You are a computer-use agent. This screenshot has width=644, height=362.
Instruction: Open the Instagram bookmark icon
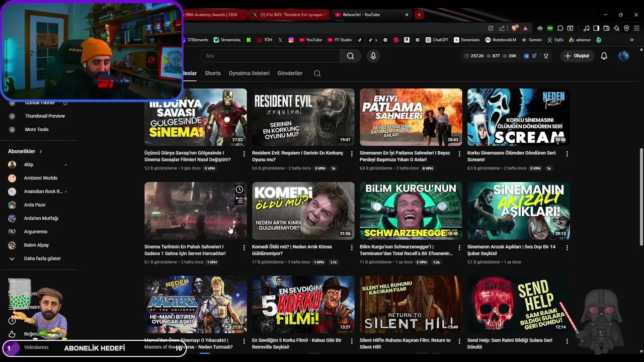291,40
